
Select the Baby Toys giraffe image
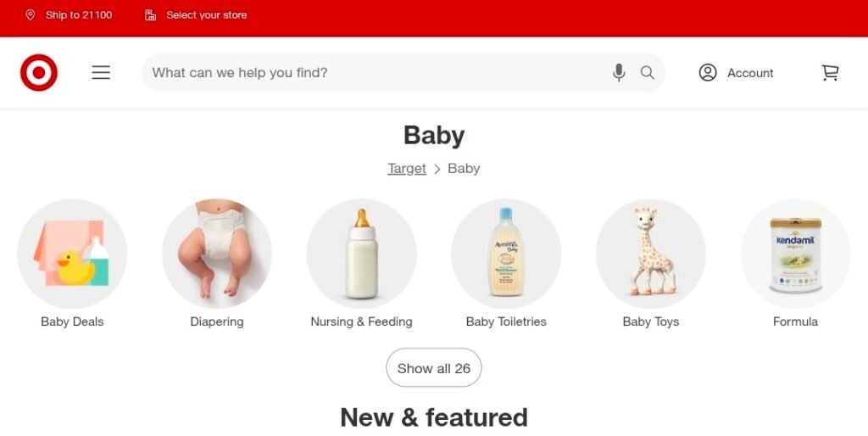[651, 254]
